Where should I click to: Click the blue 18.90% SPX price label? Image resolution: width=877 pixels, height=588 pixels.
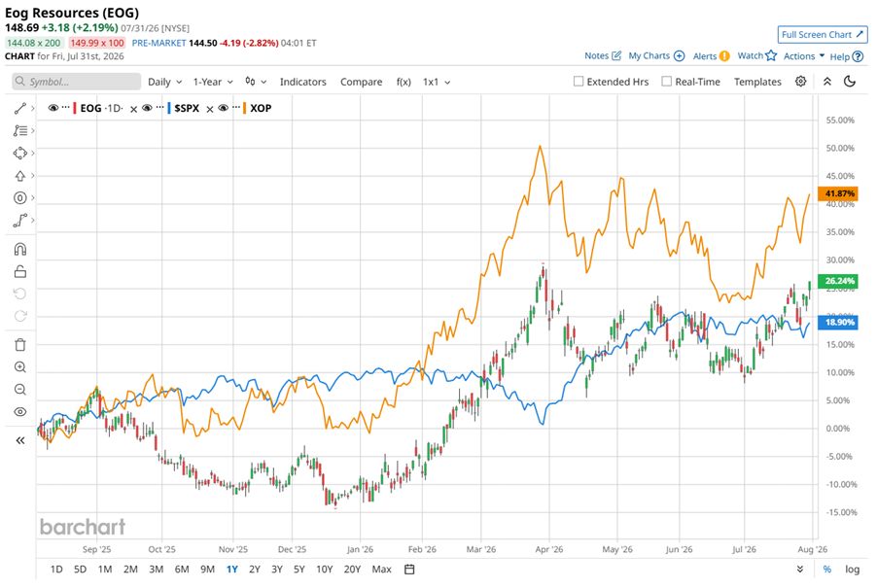tap(838, 322)
